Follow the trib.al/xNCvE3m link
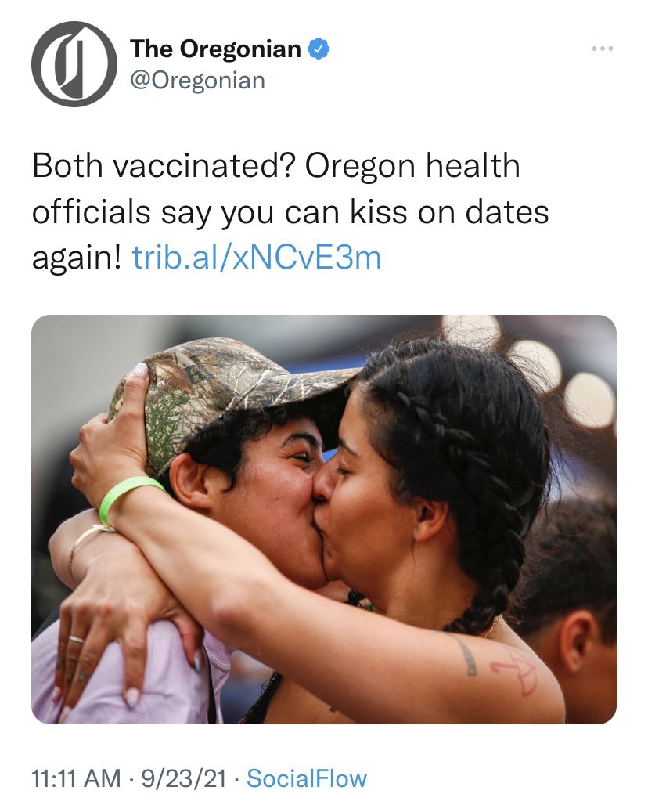This screenshot has height=812, width=648. pyautogui.click(x=257, y=258)
